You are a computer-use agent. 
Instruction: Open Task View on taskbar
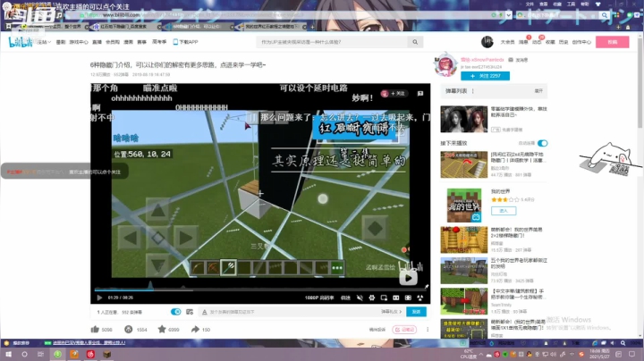tap(40, 354)
